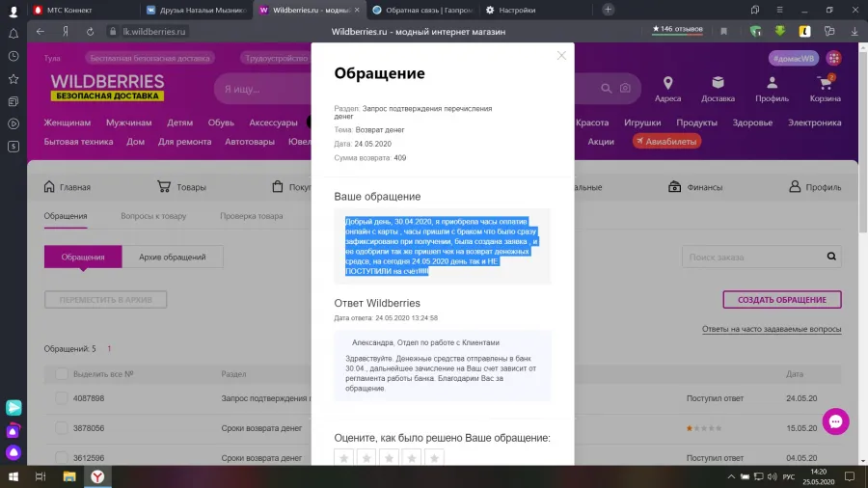Click the star rating of request 3878056

pyautogui.click(x=704, y=428)
